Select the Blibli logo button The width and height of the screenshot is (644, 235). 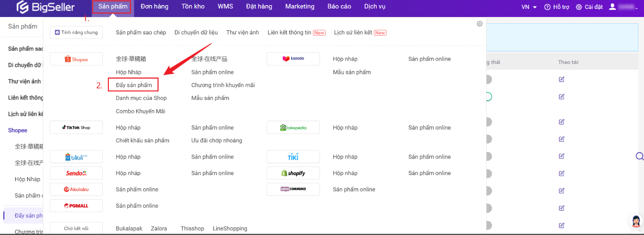(x=76, y=157)
